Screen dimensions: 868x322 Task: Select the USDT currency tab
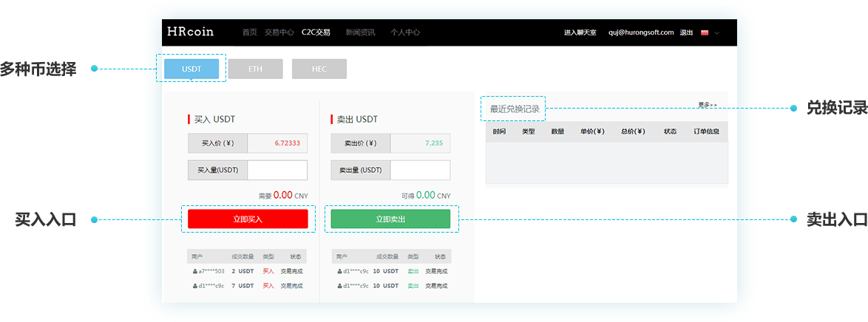point(191,69)
